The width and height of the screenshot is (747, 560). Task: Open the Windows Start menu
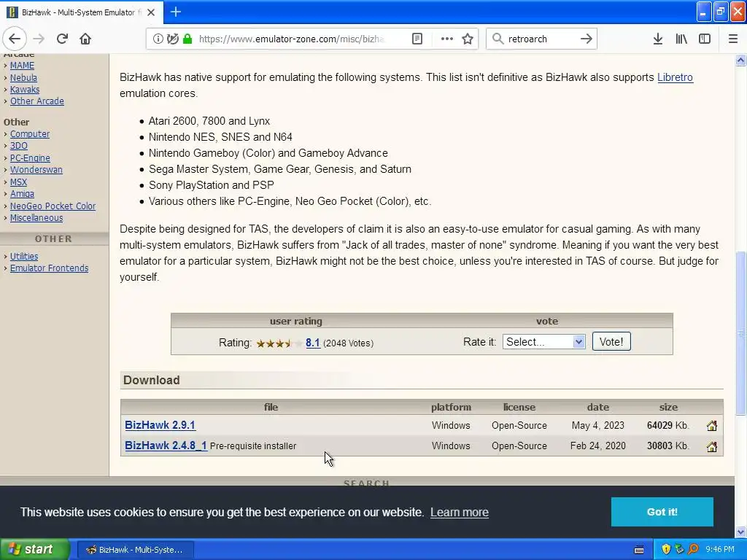point(34,549)
